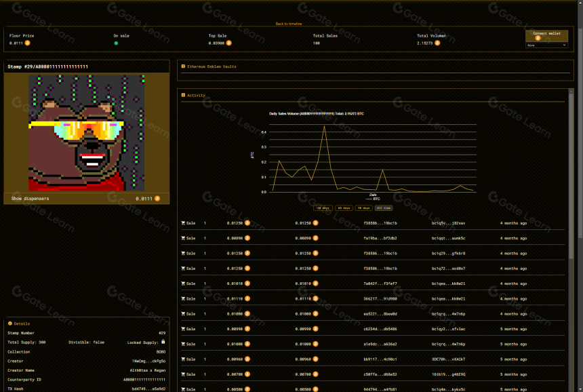Click the cart icon in the 366217...91d980 sale row
The width and height of the screenshot is (583, 392).
pos(183,298)
